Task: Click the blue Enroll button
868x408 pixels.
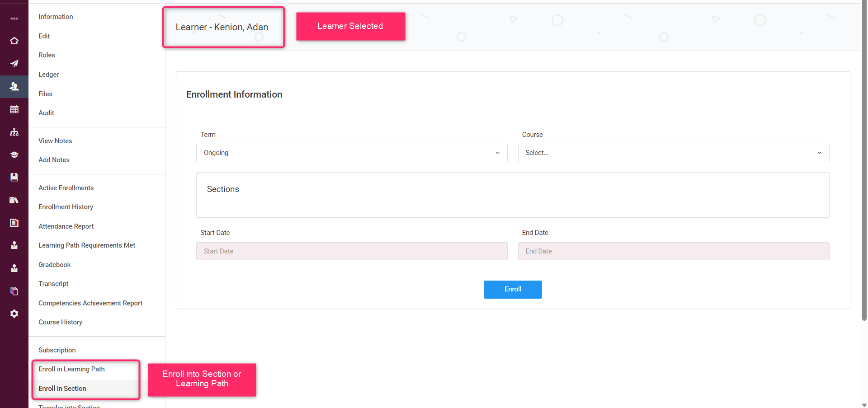Action: coord(513,290)
